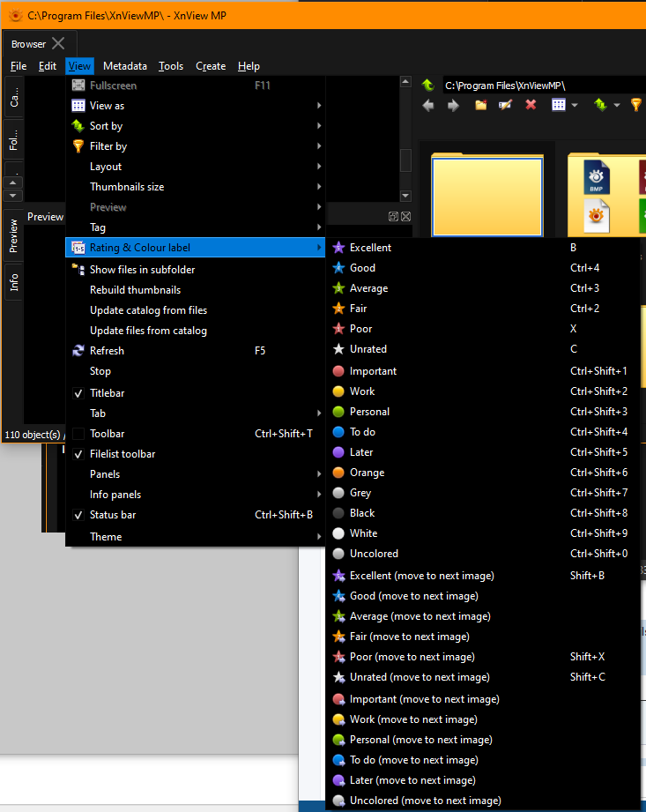This screenshot has height=812, width=646.
Task: Open the Edit menu
Action: pos(47,66)
